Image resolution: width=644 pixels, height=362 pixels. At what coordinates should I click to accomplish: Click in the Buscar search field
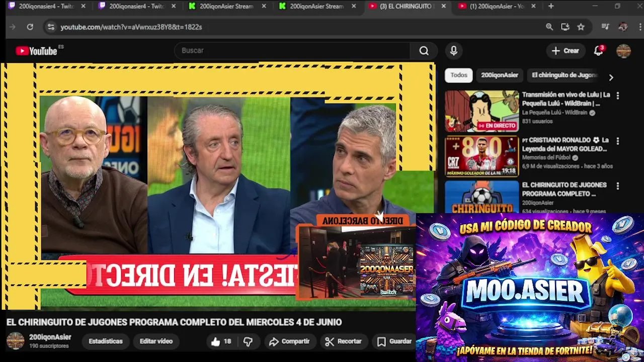point(293,51)
